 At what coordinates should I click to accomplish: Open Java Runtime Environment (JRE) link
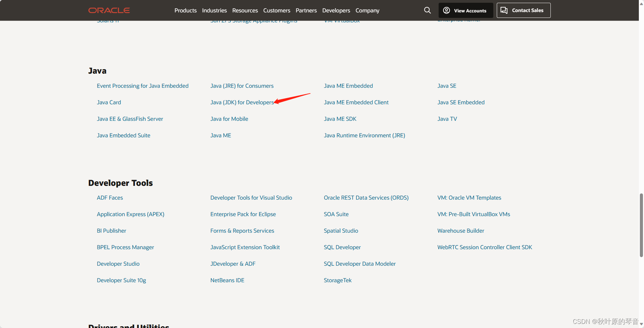point(365,135)
